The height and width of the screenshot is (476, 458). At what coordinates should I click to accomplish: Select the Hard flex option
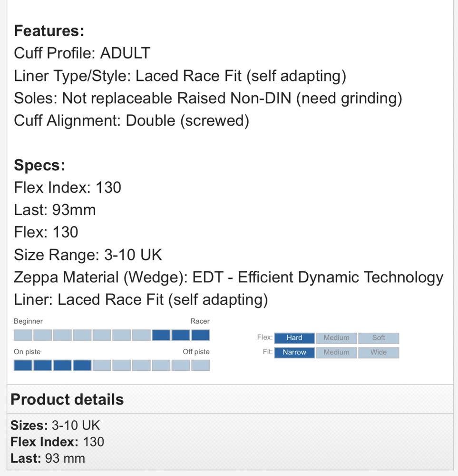[294, 338]
